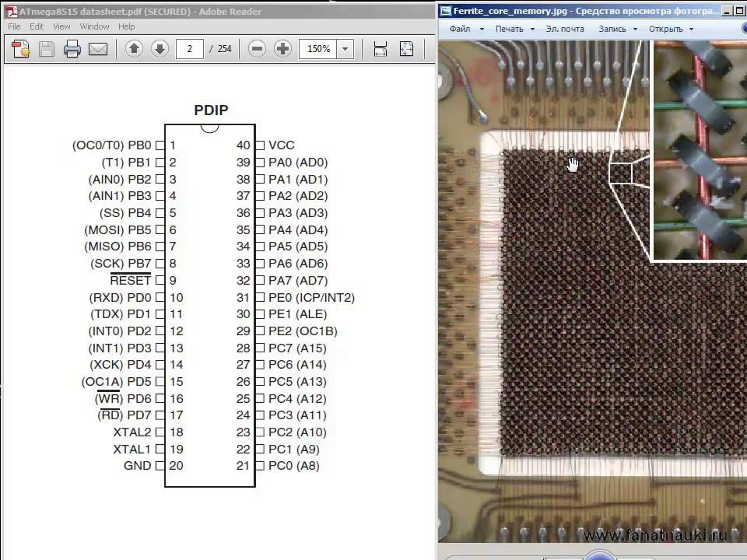Click the PE2 (OC1B) pin label
Image resolution: width=747 pixels, height=560 pixels.
[303, 331]
